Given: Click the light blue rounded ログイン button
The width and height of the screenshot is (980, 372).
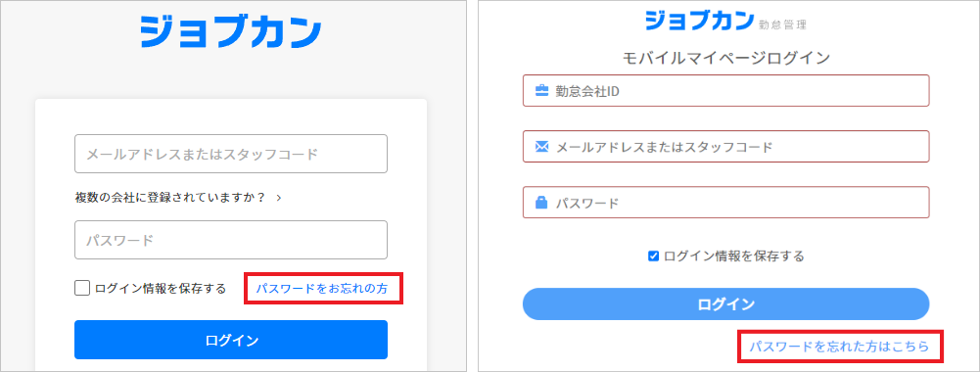Looking at the screenshot, I should click(725, 303).
